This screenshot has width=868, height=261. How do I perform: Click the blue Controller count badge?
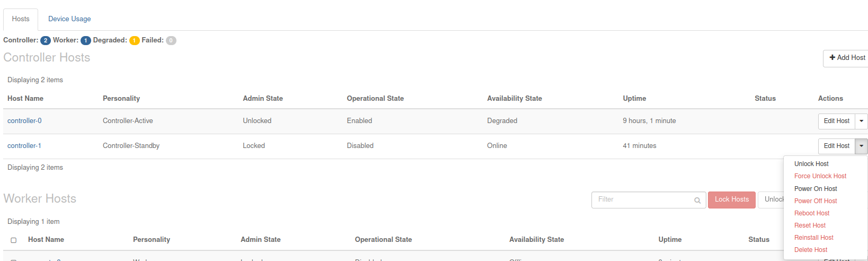point(46,40)
